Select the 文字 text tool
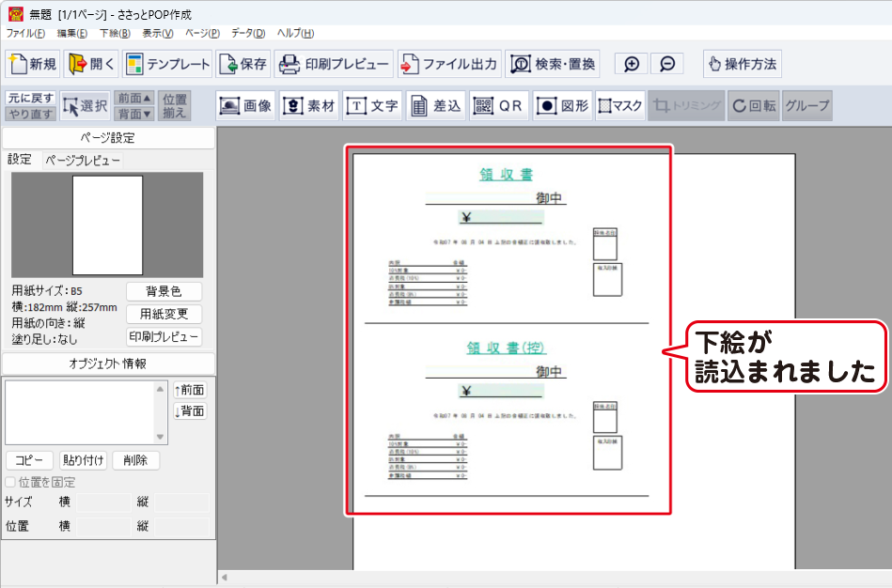Image resolution: width=892 pixels, height=588 pixels. pyautogui.click(x=372, y=106)
